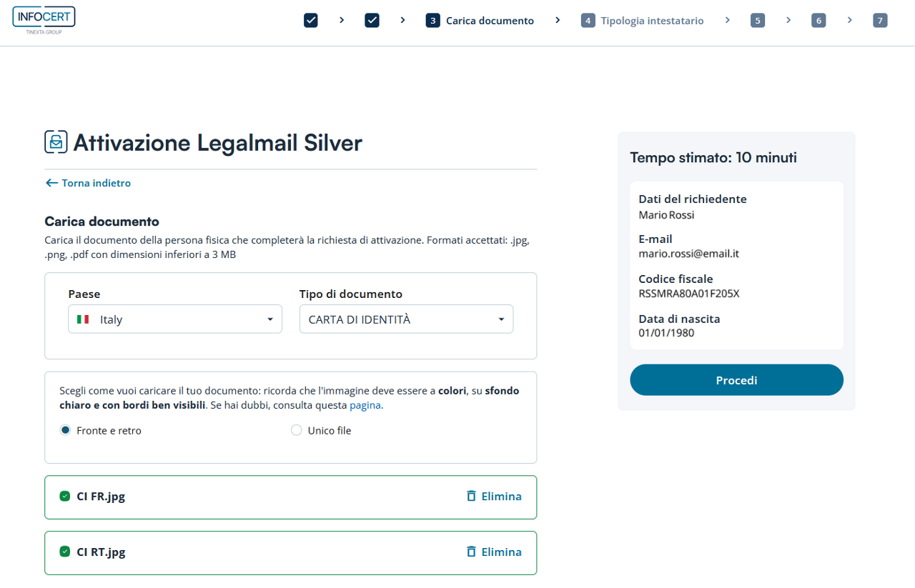Screen dimensions: 915x588
Task: Select the Fronte e retro radio option
Action: pos(66,430)
